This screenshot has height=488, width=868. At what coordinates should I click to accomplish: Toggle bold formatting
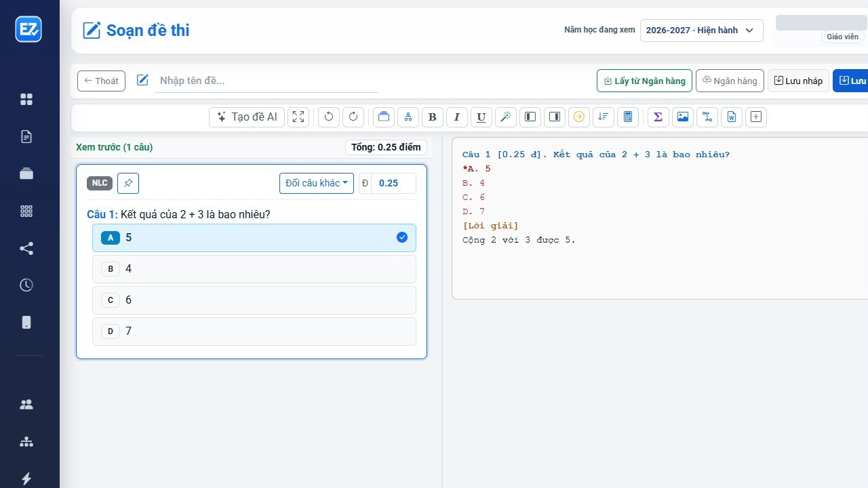433,117
